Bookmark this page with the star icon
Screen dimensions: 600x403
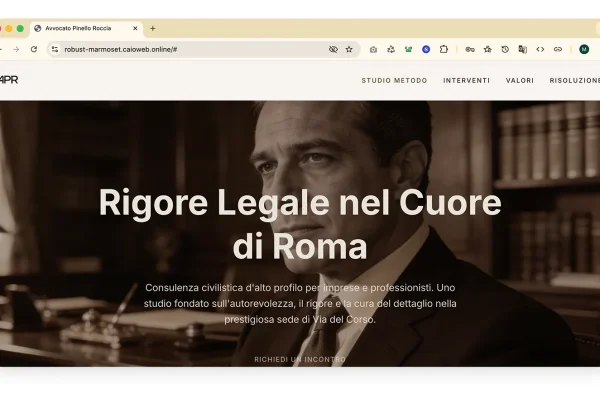coord(349,49)
